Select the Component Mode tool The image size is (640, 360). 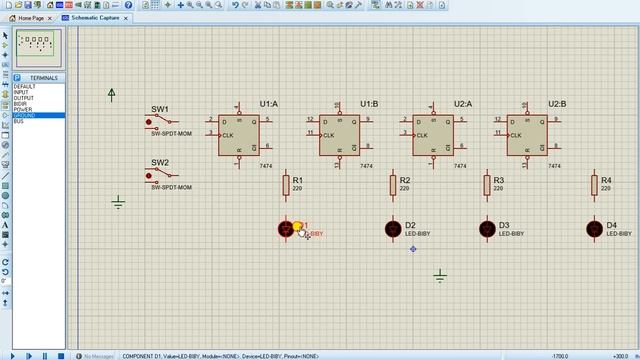pyautogui.click(x=5, y=45)
